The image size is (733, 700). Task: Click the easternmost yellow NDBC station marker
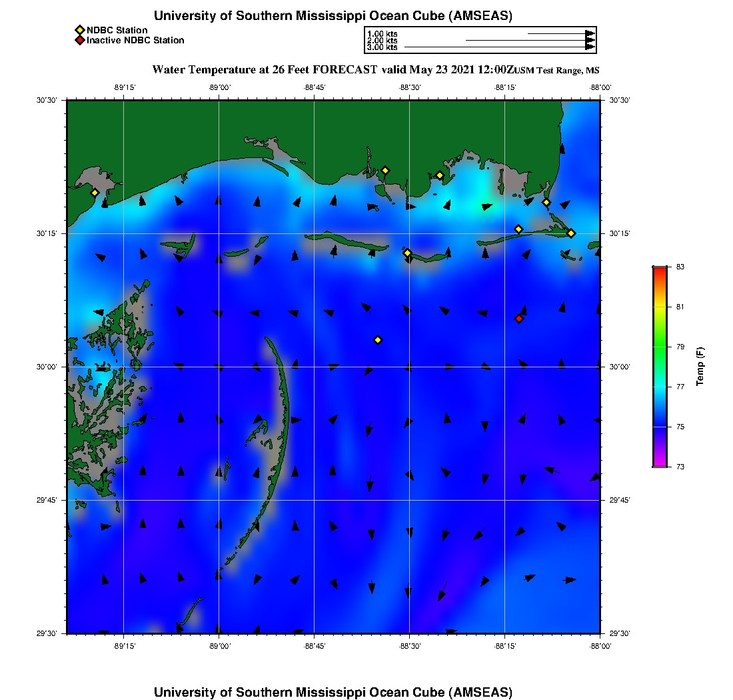(571, 233)
